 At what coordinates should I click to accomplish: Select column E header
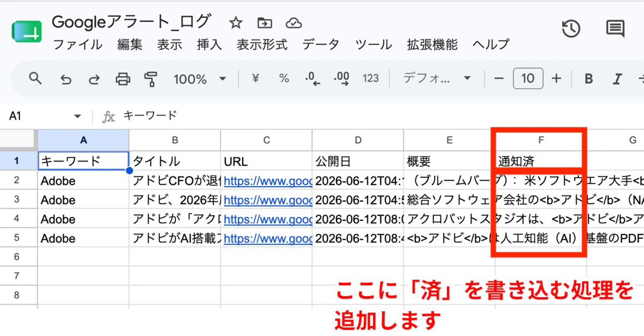point(449,140)
